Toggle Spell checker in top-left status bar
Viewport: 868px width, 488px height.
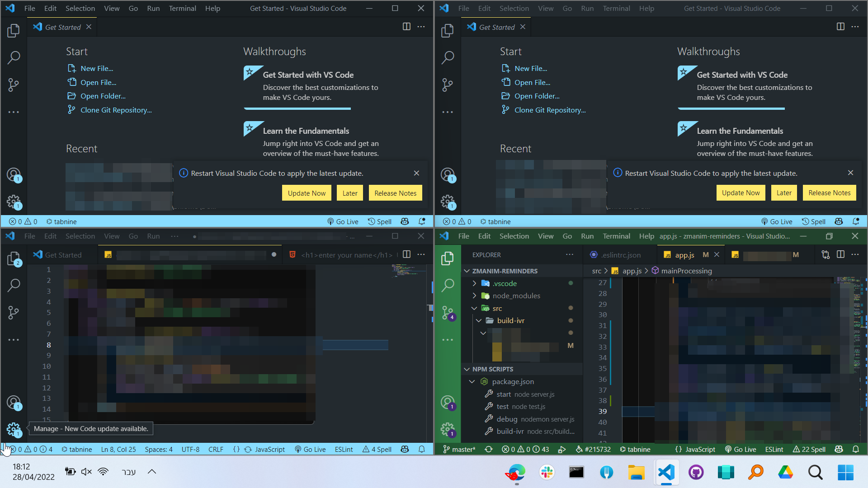(380, 221)
